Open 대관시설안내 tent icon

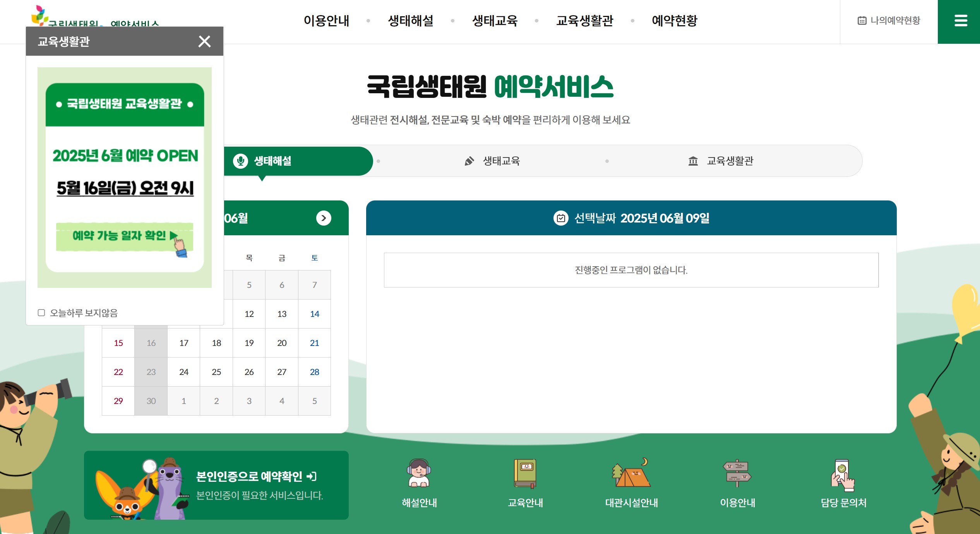point(631,473)
